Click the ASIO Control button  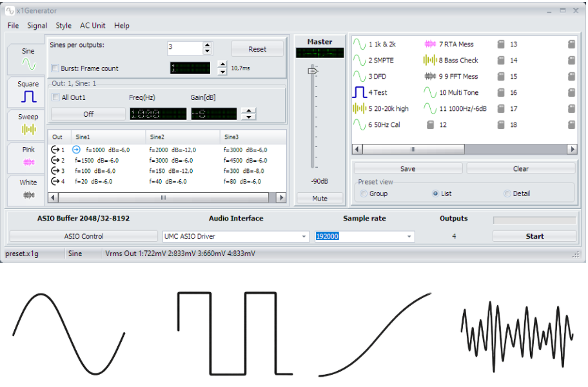84,237
